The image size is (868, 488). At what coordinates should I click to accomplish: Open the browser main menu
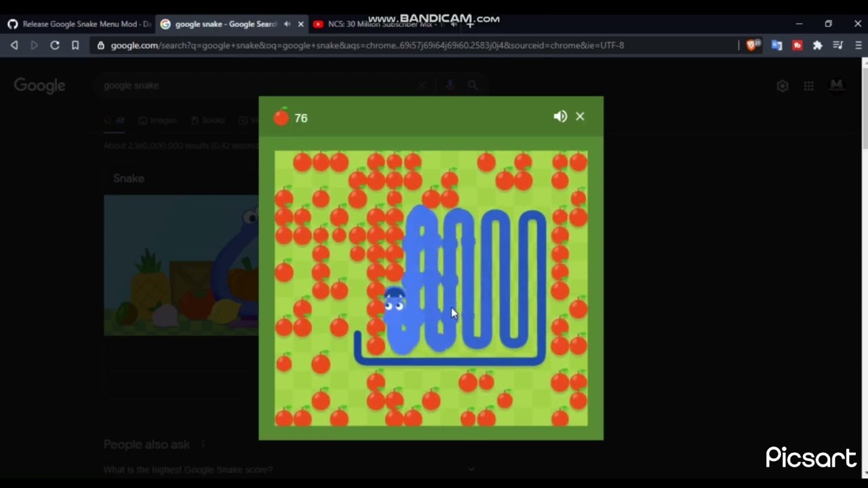[859, 45]
